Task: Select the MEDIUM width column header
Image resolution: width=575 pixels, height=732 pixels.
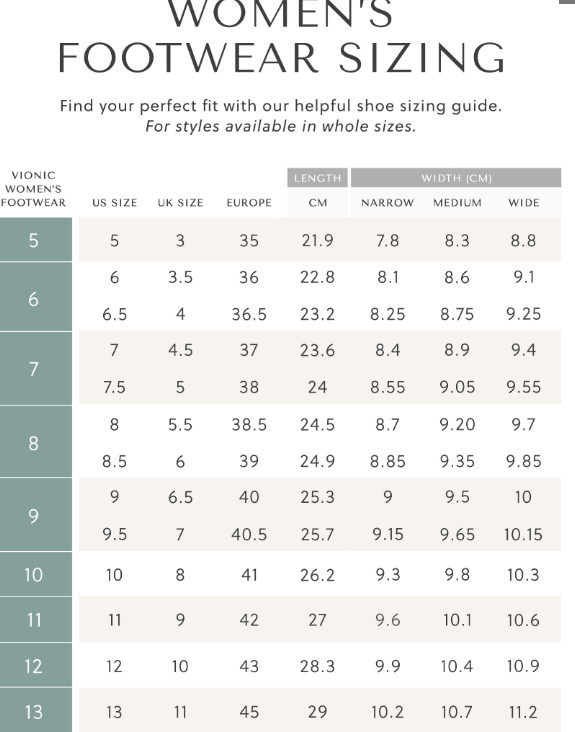Action: [x=457, y=203]
